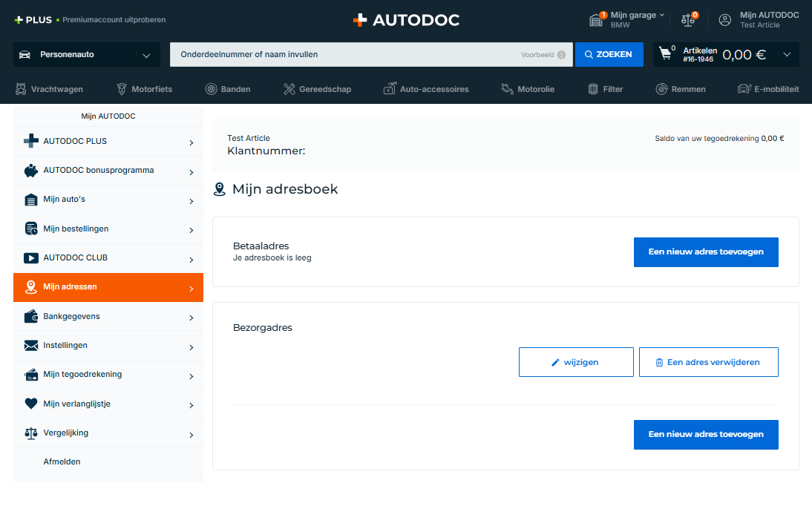Image resolution: width=812 pixels, height=506 pixels.
Task: Click Afmelden to log out
Action: (62, 462)
